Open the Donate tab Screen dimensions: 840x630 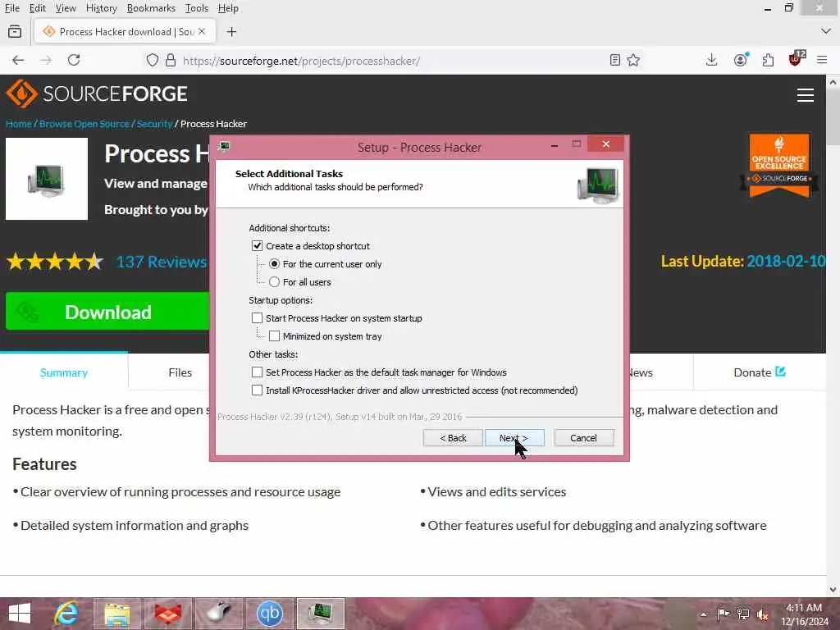click(760, 372)
